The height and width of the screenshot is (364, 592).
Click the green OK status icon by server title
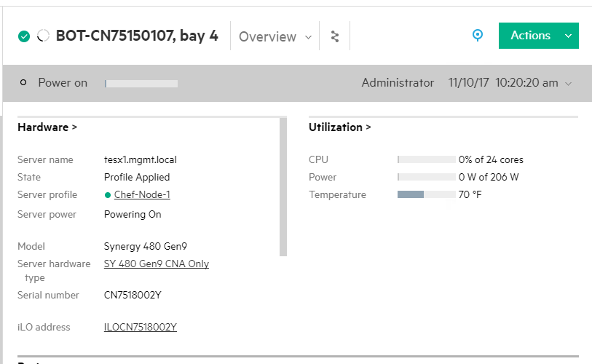[24, 36]
